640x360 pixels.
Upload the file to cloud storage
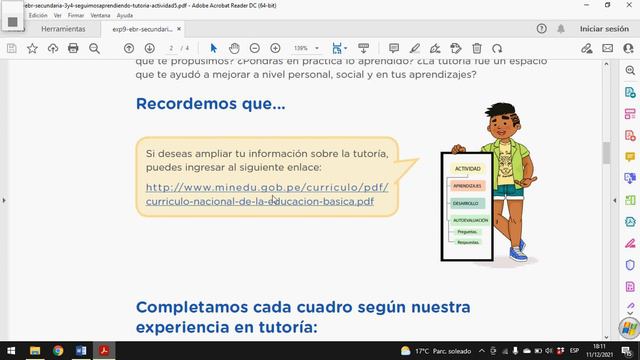tap(53, 49)
